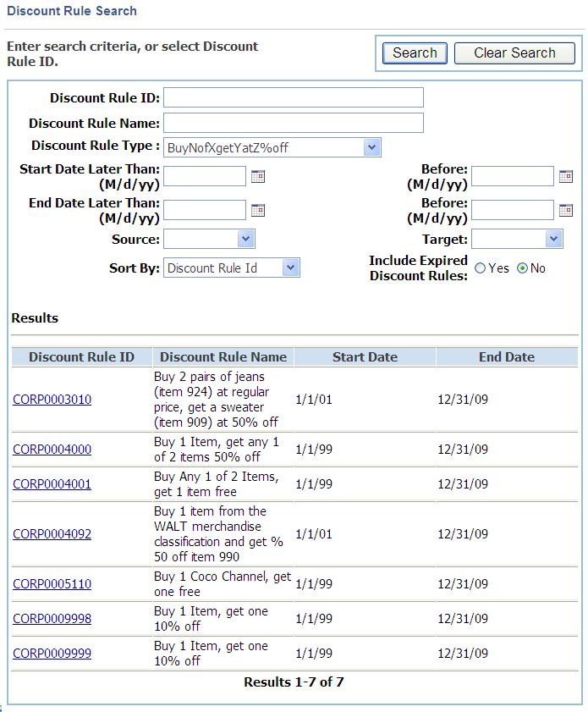Click the Discount Rule ID column header
The height and width of the screenshot is (712, 588).
(82, 357)
